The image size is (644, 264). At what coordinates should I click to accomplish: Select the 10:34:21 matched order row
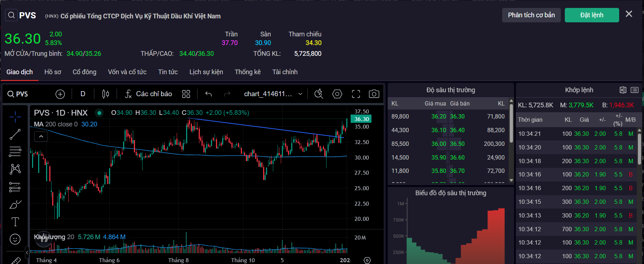tap(576, 134)
